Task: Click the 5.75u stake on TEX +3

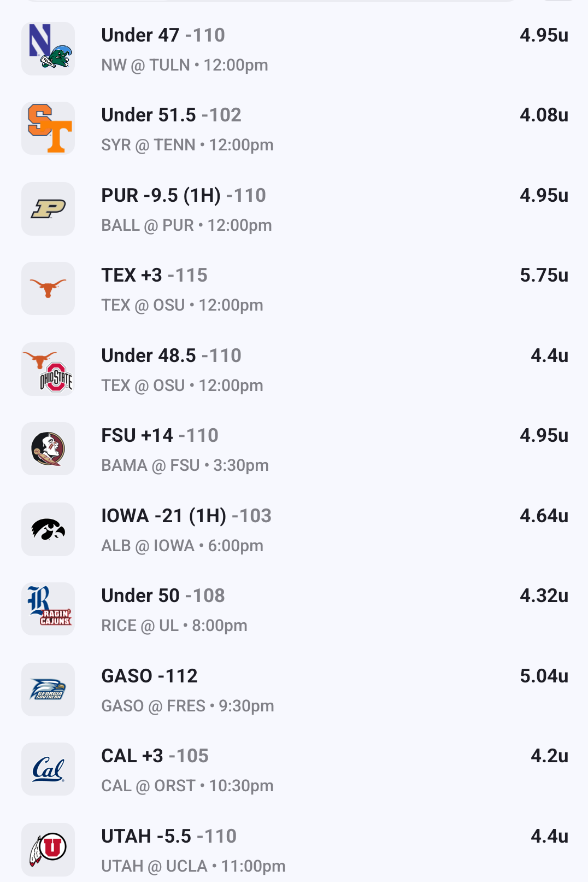Action: (544, 276)
